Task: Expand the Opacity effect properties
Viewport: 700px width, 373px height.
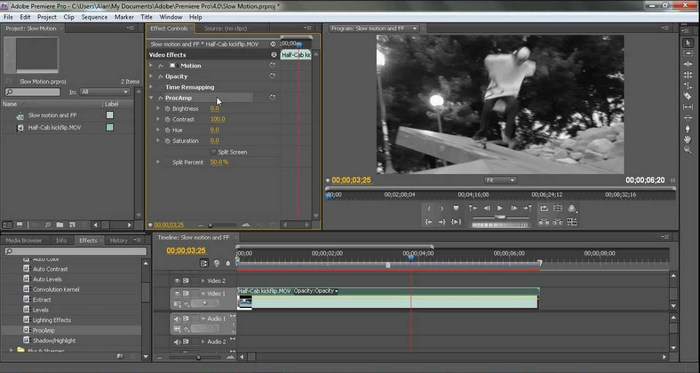Action: point(151,76)
